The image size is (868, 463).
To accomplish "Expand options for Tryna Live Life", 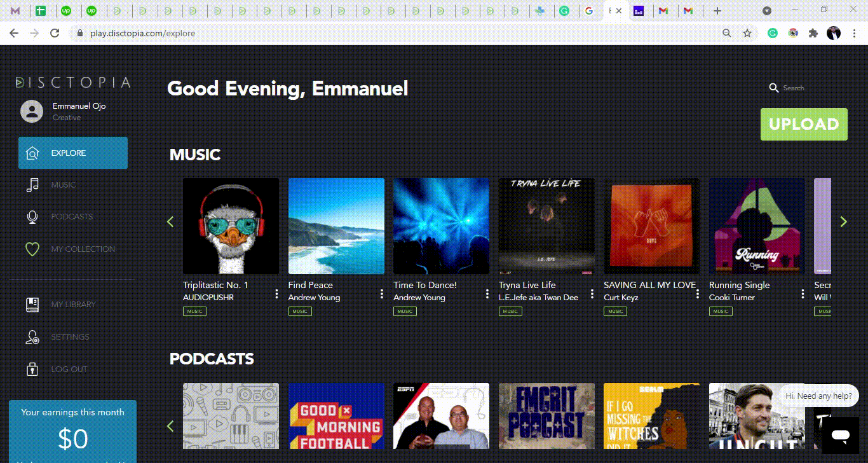I will pyautogui.click(x=592, y=293).
